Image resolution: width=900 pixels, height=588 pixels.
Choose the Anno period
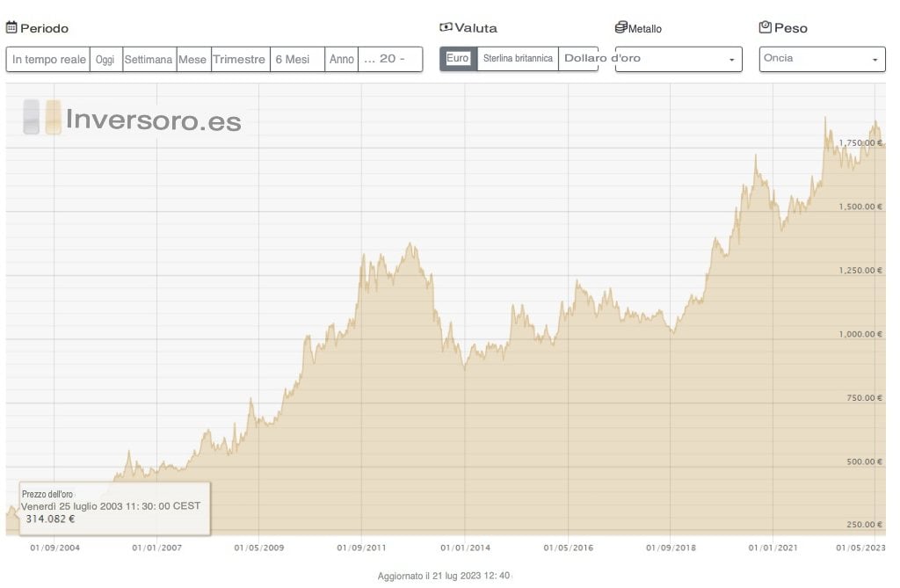(x=341, y=60)
